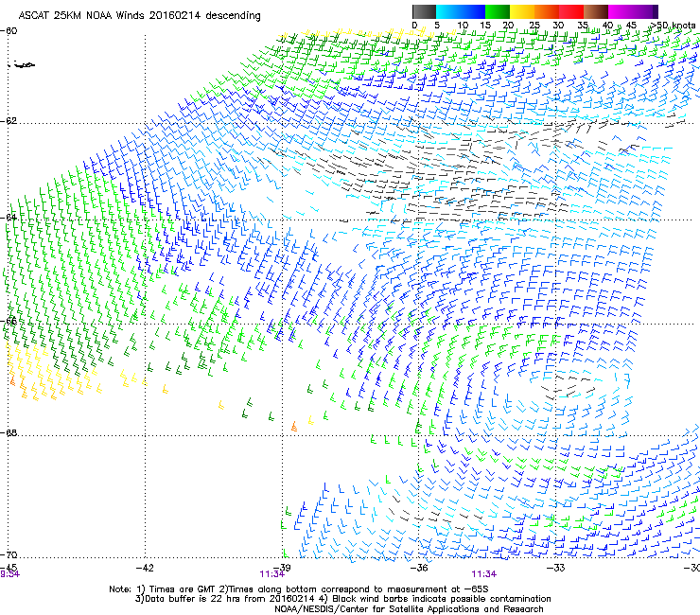Click the "-64" latitude label

(x=9, y=218)
